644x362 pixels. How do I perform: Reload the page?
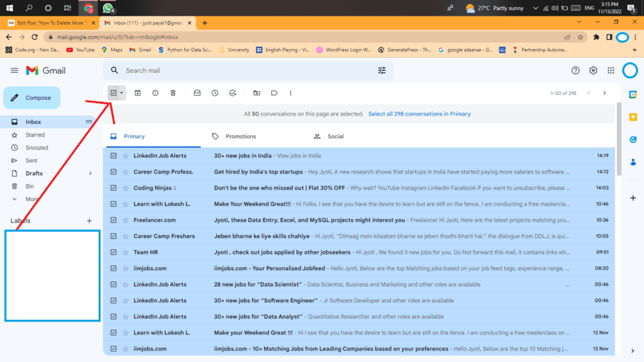35,37
